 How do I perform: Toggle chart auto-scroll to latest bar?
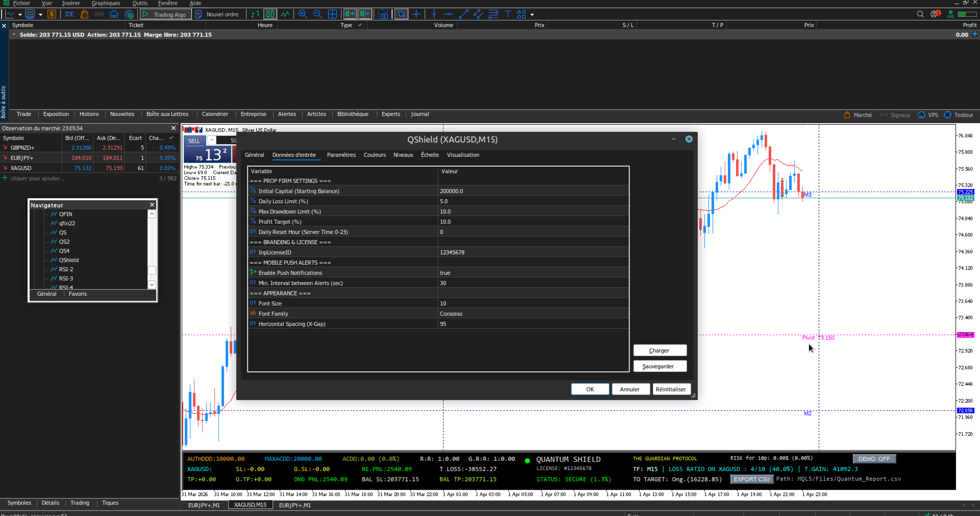click(x=350, y=14)
